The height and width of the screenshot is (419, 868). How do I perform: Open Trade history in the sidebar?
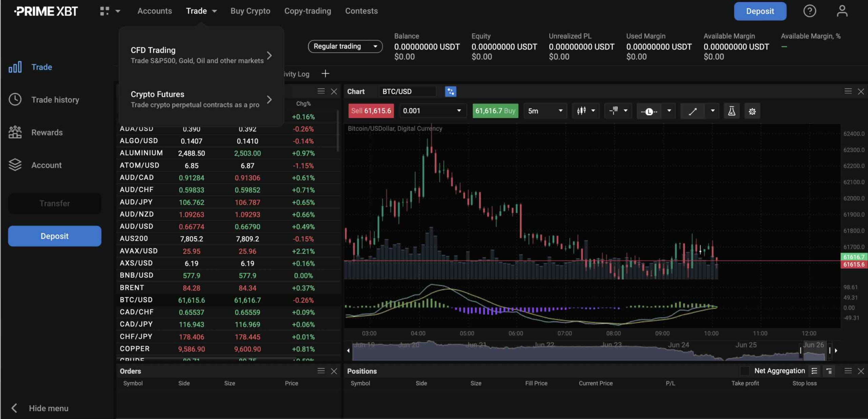click(x=44, y=100)
